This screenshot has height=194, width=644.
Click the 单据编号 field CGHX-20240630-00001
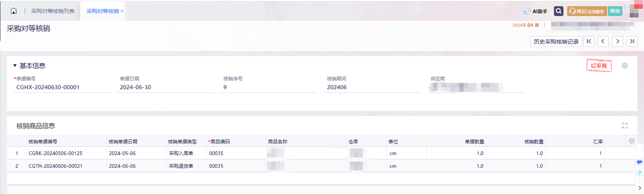[62, 87]
